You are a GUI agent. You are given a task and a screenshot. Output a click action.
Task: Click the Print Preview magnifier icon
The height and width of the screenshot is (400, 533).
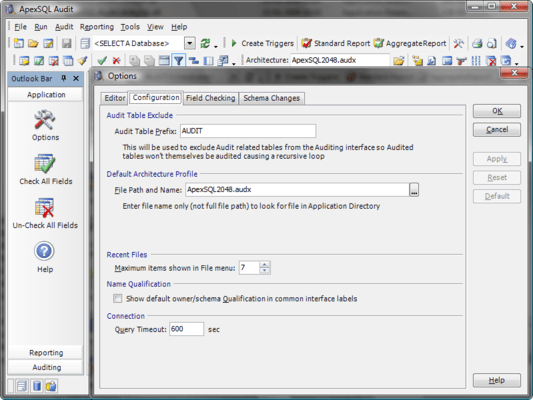[x=492, y=43]
